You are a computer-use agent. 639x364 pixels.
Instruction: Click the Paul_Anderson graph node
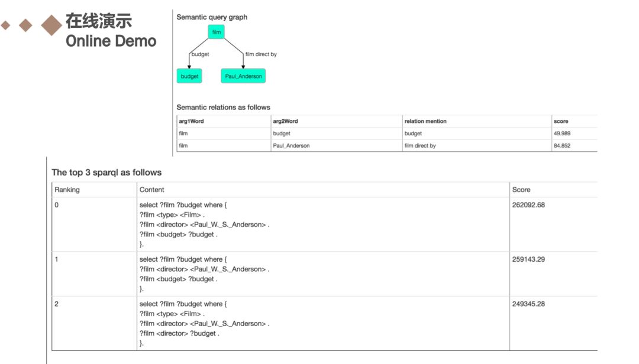click(x=243, y=76)
